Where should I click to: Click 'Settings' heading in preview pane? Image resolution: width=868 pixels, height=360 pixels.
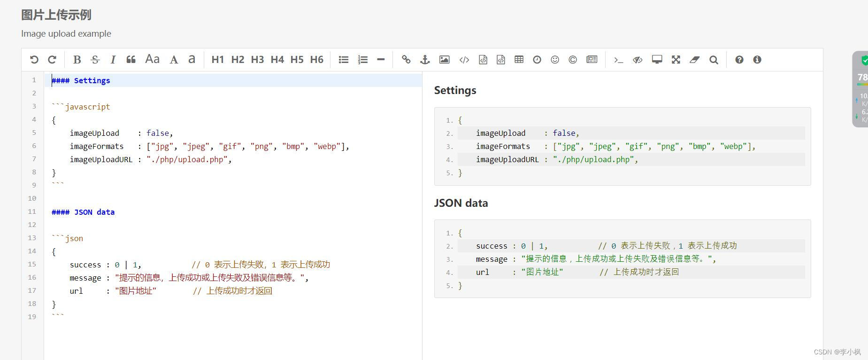pyautogui.click(x=455, y=90)
